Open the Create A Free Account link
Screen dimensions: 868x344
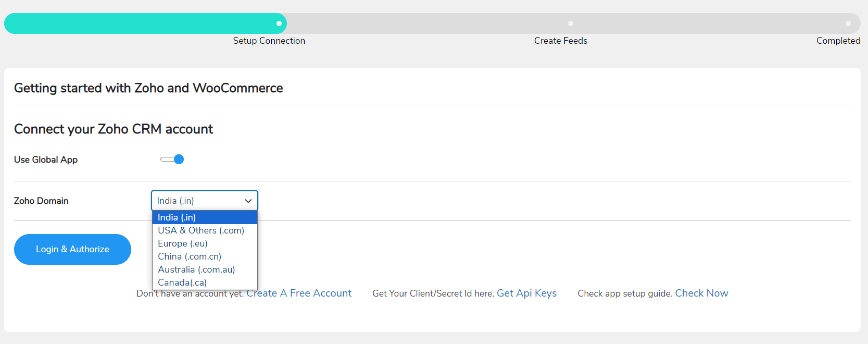(299, 293)
